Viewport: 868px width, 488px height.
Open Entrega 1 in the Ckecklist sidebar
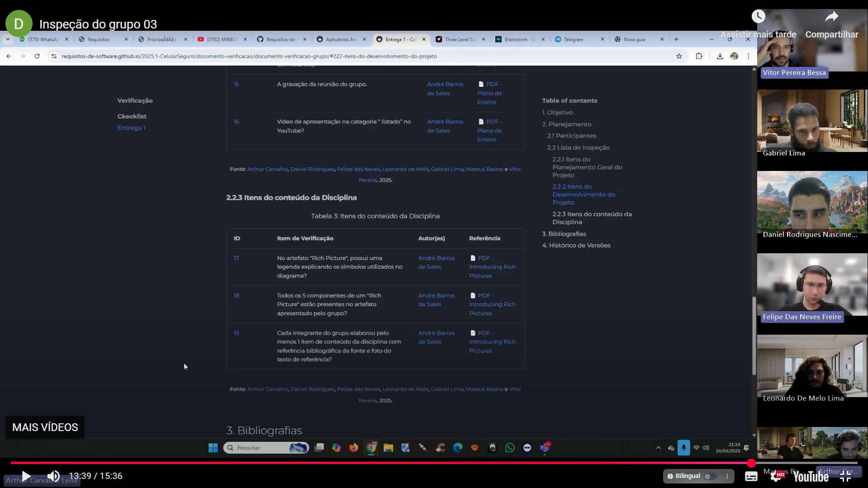131,128
